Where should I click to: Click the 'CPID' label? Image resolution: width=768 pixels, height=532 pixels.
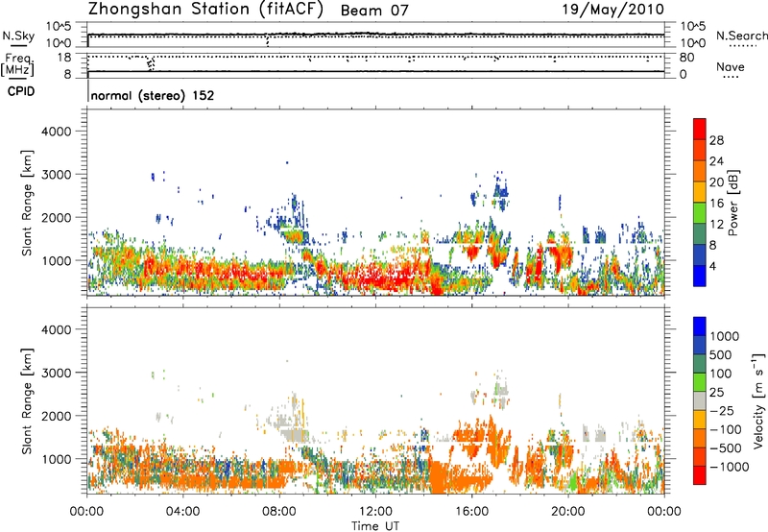(21, 91)
